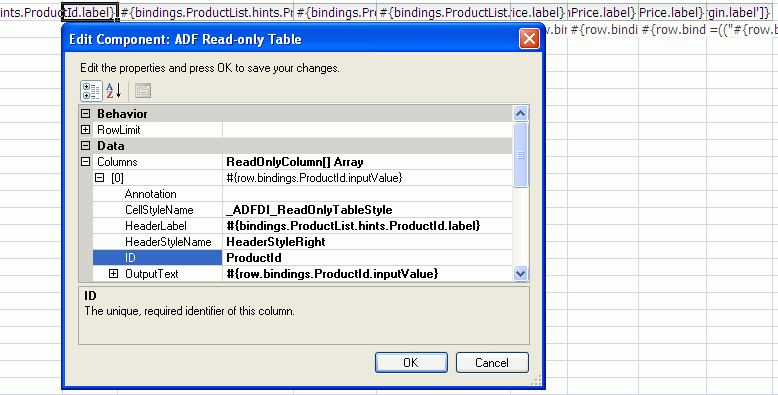778x395 pixels.
Task: Grab the dialog resize grip corner
Action: click(x=536, y=381)
